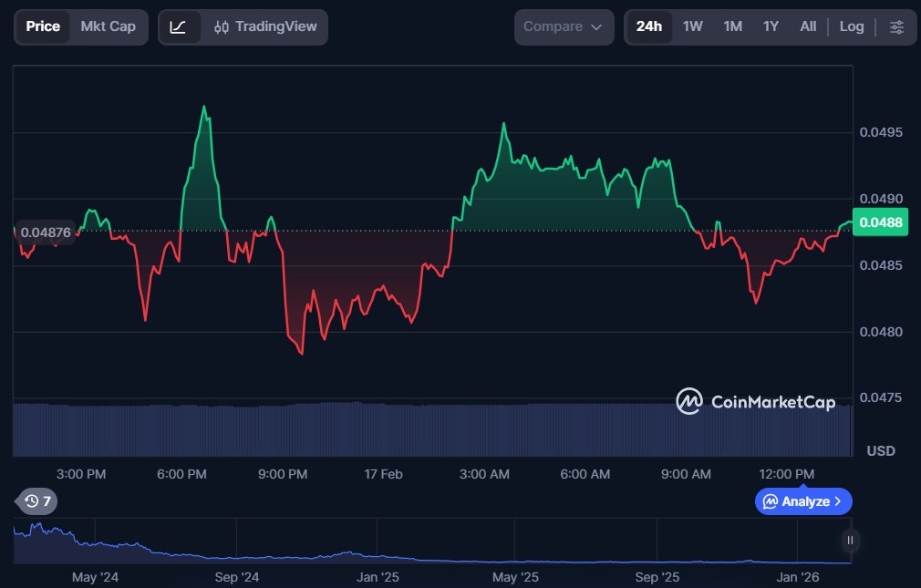The height and width of the screenshot is (588, 921).
Task: Open chart settings sliders icon
Action: [896, 27]
